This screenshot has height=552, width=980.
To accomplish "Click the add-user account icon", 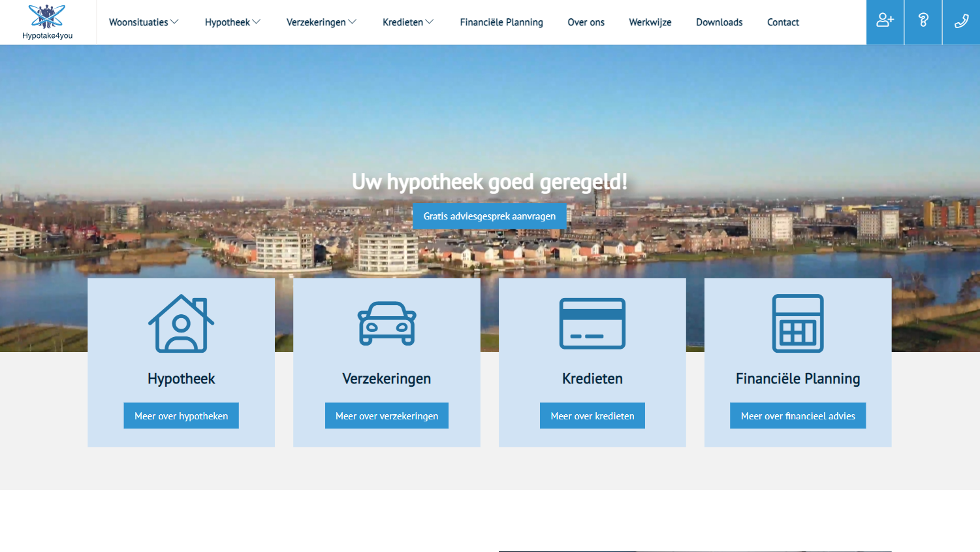I will click(885, 22).
